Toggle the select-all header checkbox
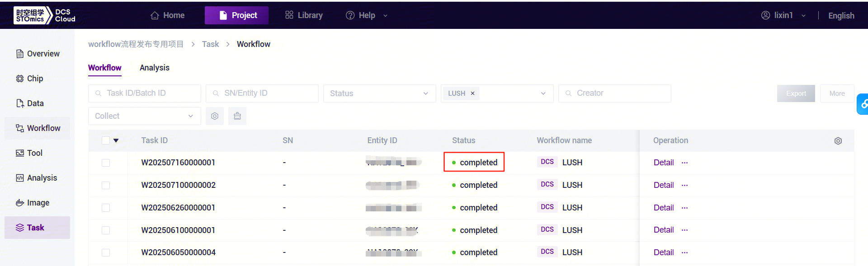Viewport: 868px width, 266px height. point(106,140)
